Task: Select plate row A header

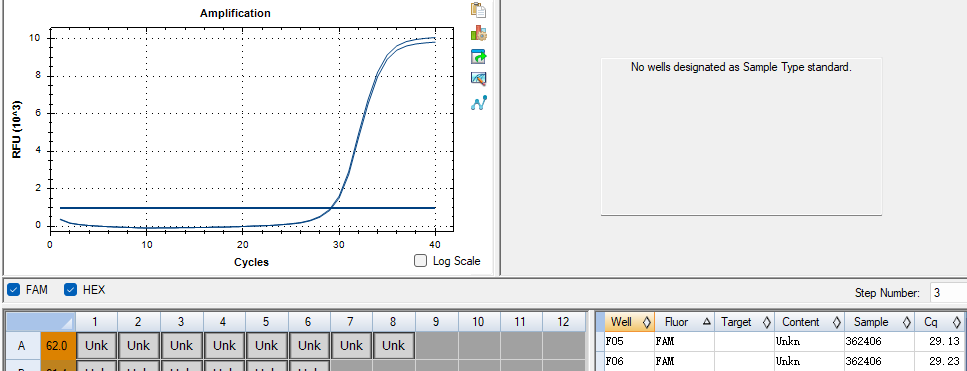Action: [23, 346]
